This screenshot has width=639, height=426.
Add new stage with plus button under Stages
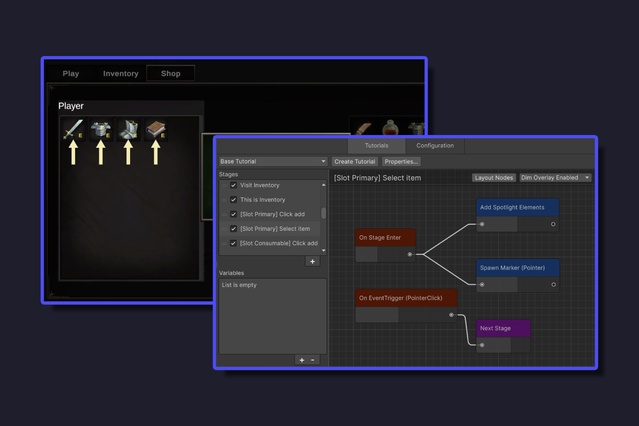[313, 262]
